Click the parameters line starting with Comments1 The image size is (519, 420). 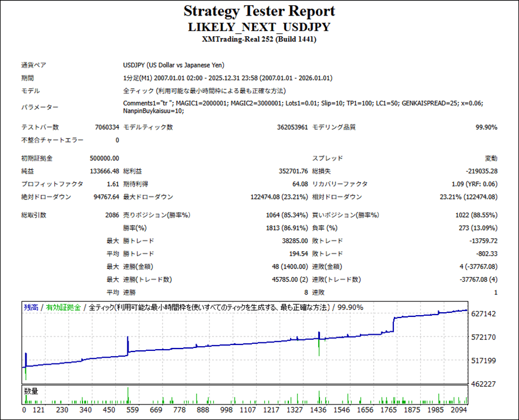[x=303, y=103]
